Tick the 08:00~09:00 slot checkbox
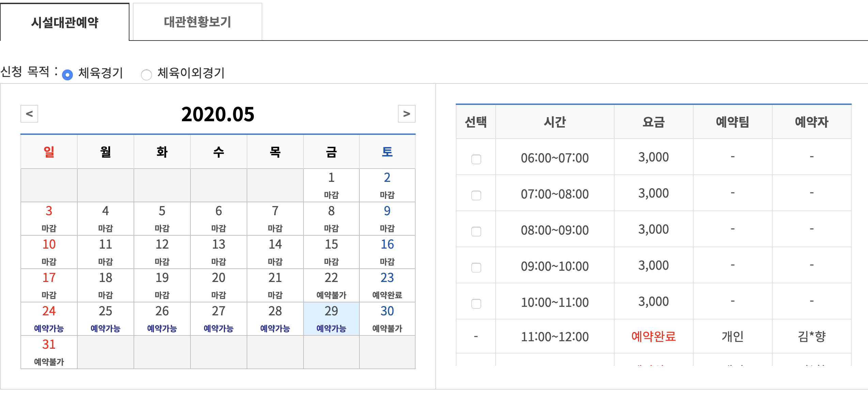868x393 pixels. click(x=476, y=231)
